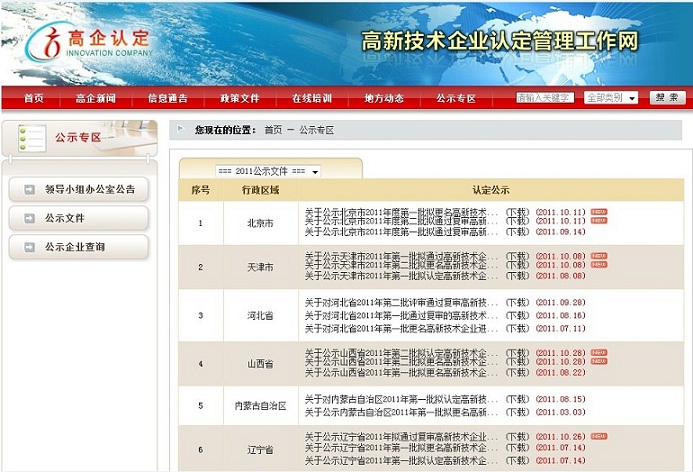Image resolution: width=693 pixels, height=472 pixels.
Task: Open 地方动态 in the navigation bar
Action: point(384,98)
